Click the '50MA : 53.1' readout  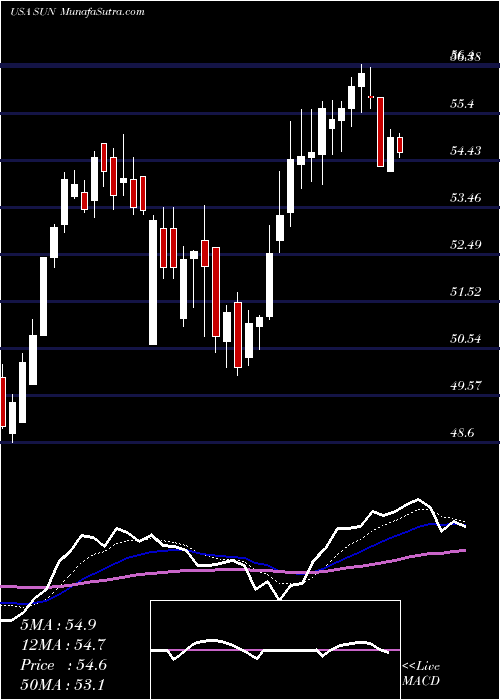pos(63,684)
